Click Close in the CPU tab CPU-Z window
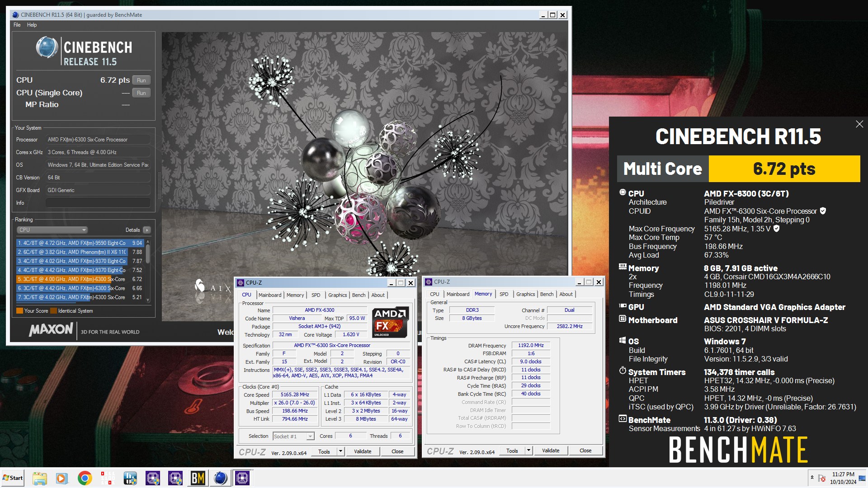Screen dimensions: 868x488 pyautogui.click(x=397, y=451)
